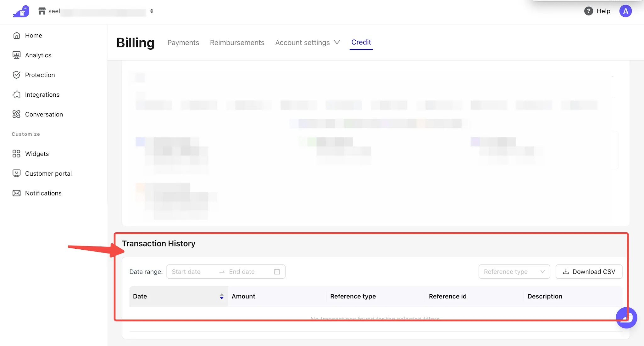Open the chat support bubble
Viewport: 644px width, 346px height.
626,318
